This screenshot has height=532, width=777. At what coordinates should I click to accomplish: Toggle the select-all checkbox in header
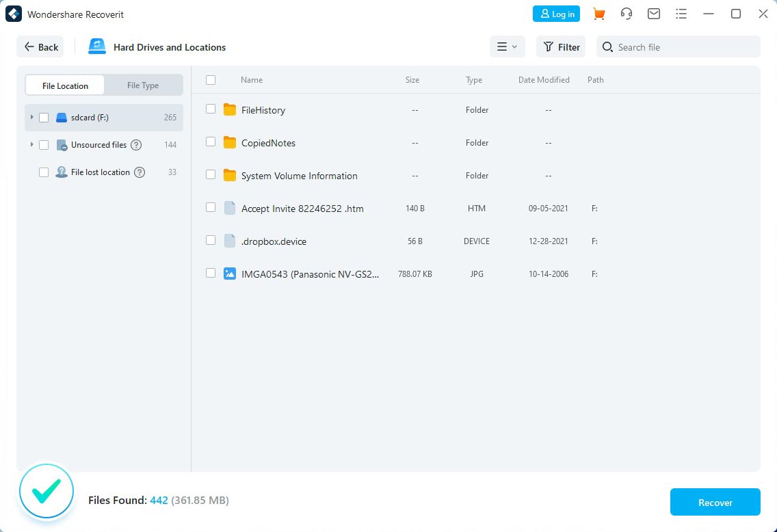pyautogui.click(x=211, y=80)
